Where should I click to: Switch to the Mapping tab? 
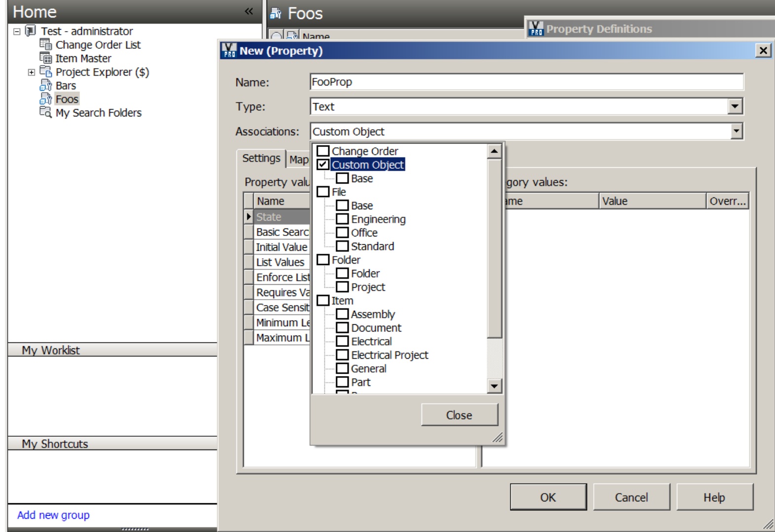click(299, 159)
